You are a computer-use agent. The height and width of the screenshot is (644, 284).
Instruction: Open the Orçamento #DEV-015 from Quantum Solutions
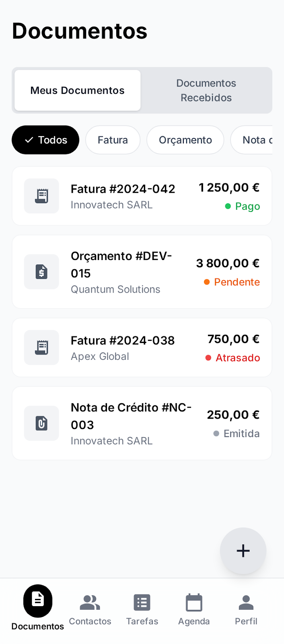point(142,272)
